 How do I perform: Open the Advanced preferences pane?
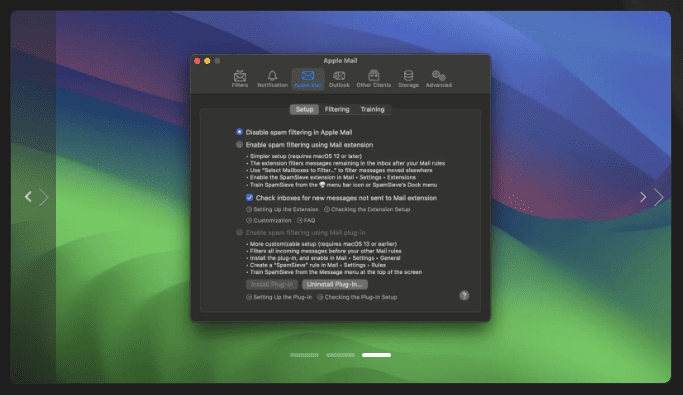pyautogui.click(x=438, y=79)
